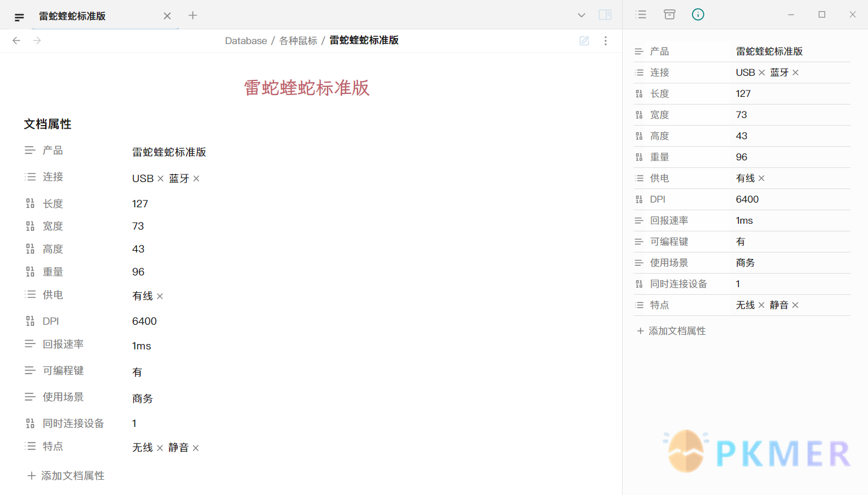
Task: Open the three-dot more options menu
Action: tap(606, 41)
